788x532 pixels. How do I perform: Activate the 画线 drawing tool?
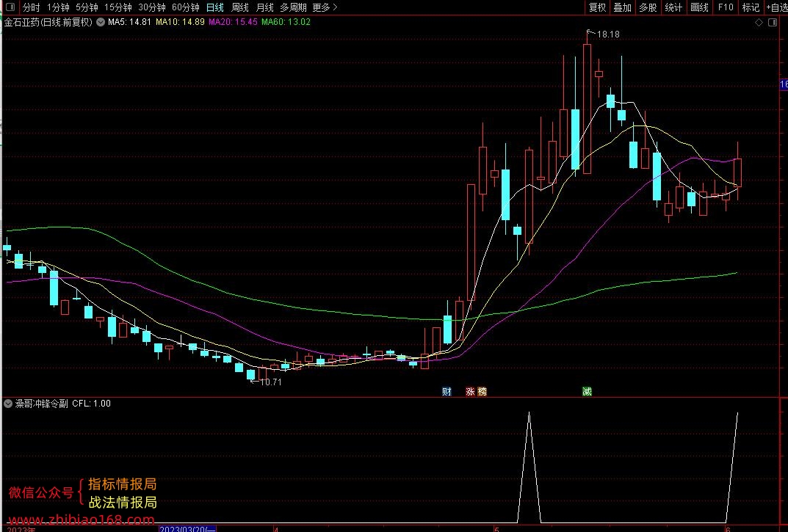[x=700, y=7]
